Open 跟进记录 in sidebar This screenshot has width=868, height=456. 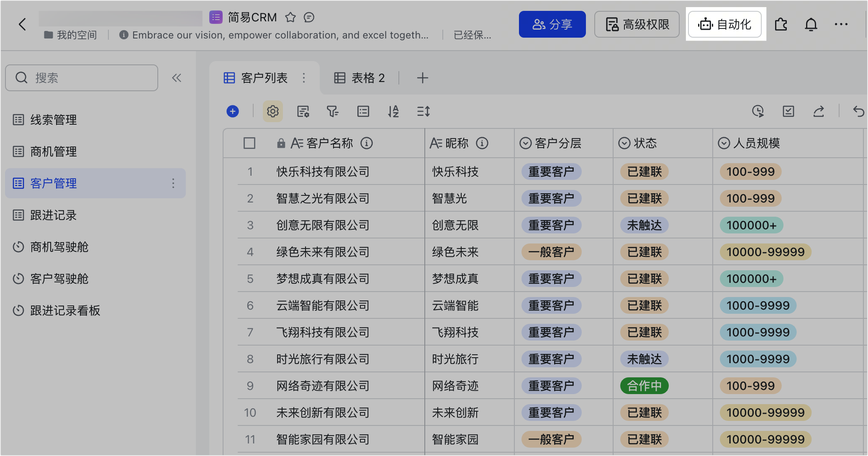(95, 215)
